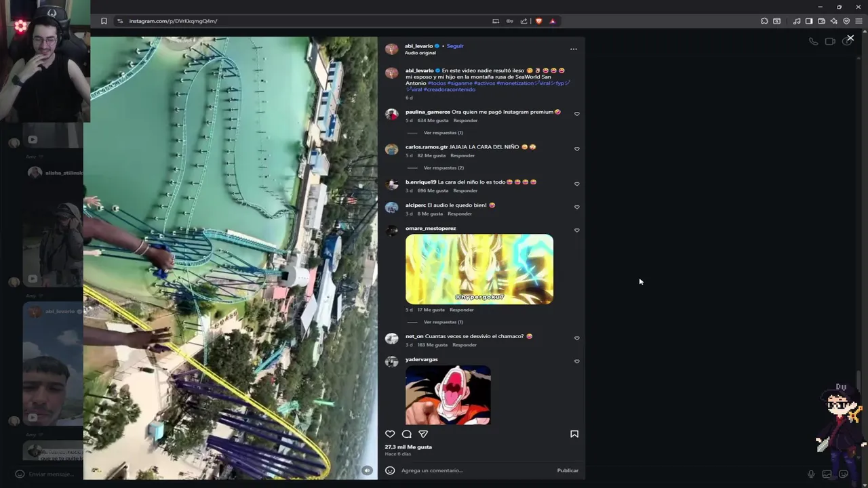The image size is (868, 488).
Task: Open the Brave Rewards triangle icon
Action: [553, 21]
